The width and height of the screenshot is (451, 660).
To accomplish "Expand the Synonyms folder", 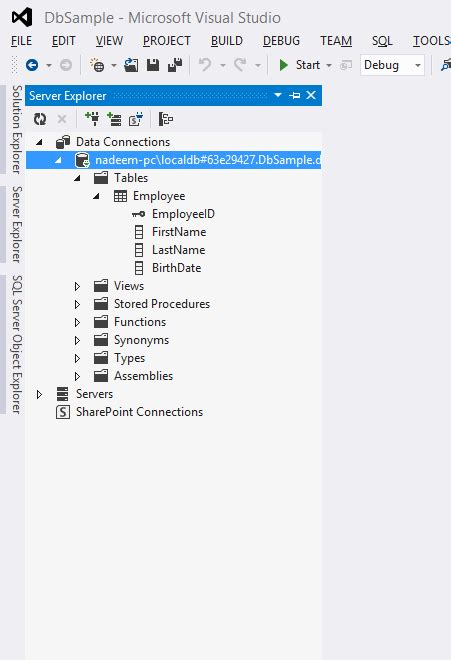I will pos(77,341).
